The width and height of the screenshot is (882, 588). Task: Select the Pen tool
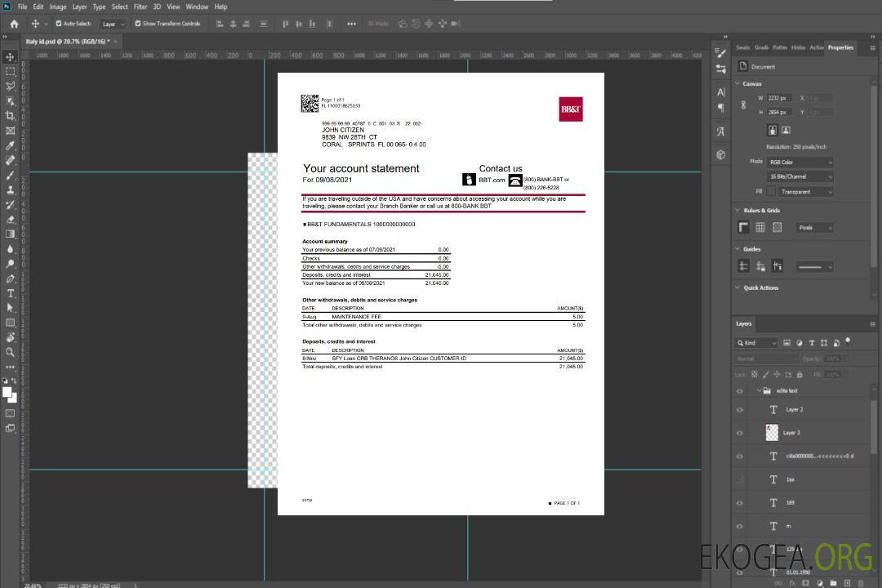point(10,278)
